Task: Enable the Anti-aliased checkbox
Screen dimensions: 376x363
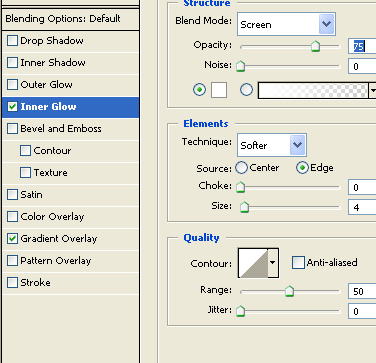Action: coord(298,263)
